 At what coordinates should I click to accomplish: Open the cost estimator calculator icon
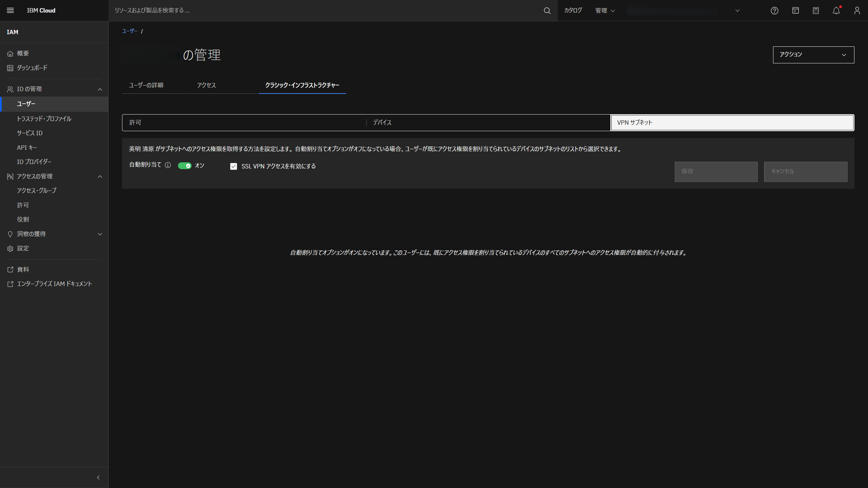click(816, 11)
